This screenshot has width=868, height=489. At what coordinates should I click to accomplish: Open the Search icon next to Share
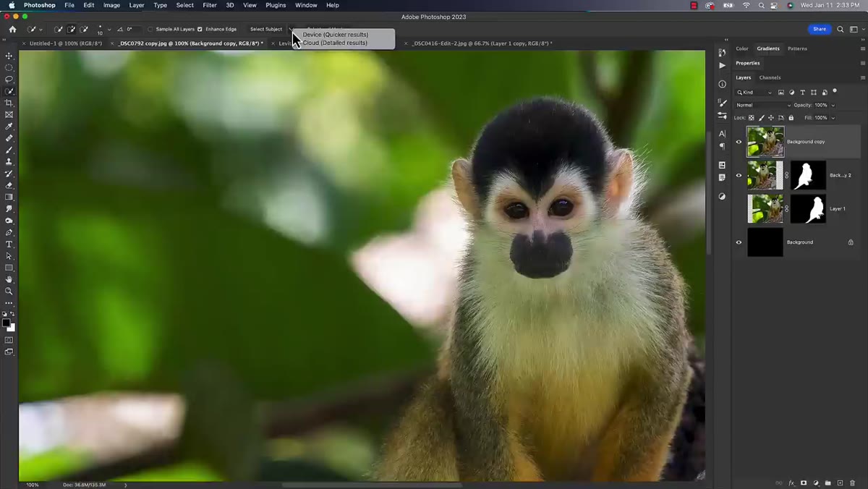841,30
